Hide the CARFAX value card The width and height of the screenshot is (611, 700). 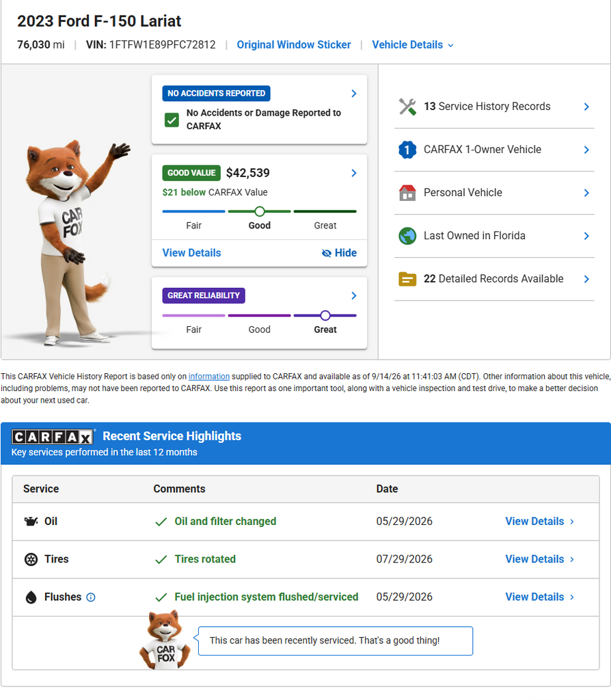point(339,253)
